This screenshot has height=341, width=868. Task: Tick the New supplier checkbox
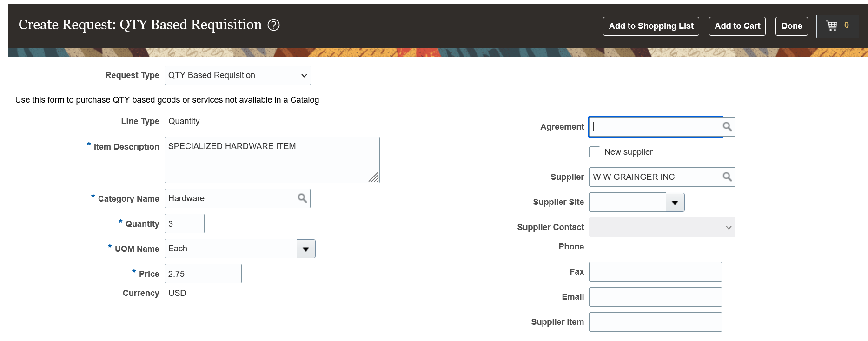[x=595, y=152]
